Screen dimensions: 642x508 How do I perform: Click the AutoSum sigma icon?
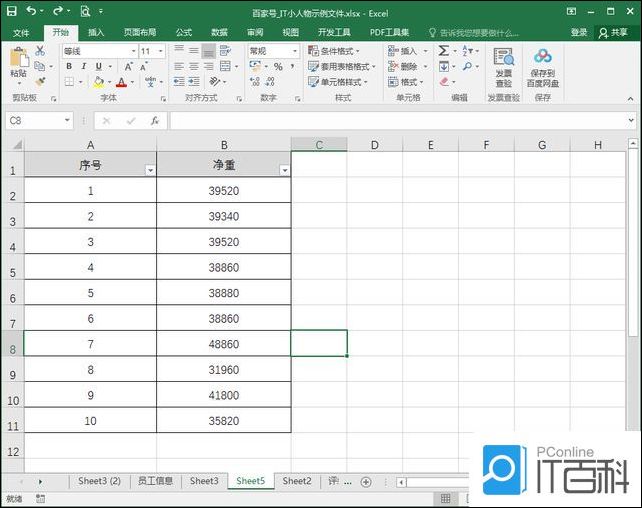[443, 51]
